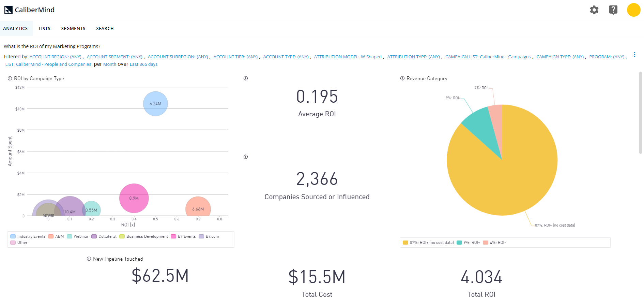
Task: Change the Month time grouping
Action: coord(110,64)
